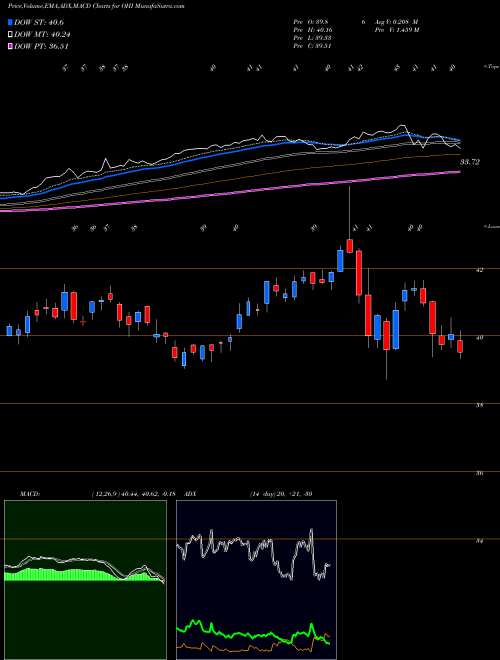
Task: Open the ADX indicator chart panel
Action: (256, 580)
